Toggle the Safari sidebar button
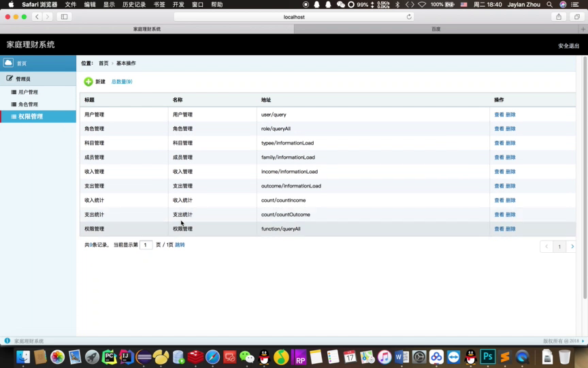Image resolution: width=588 pixels, height=368 pixels. 64,17
